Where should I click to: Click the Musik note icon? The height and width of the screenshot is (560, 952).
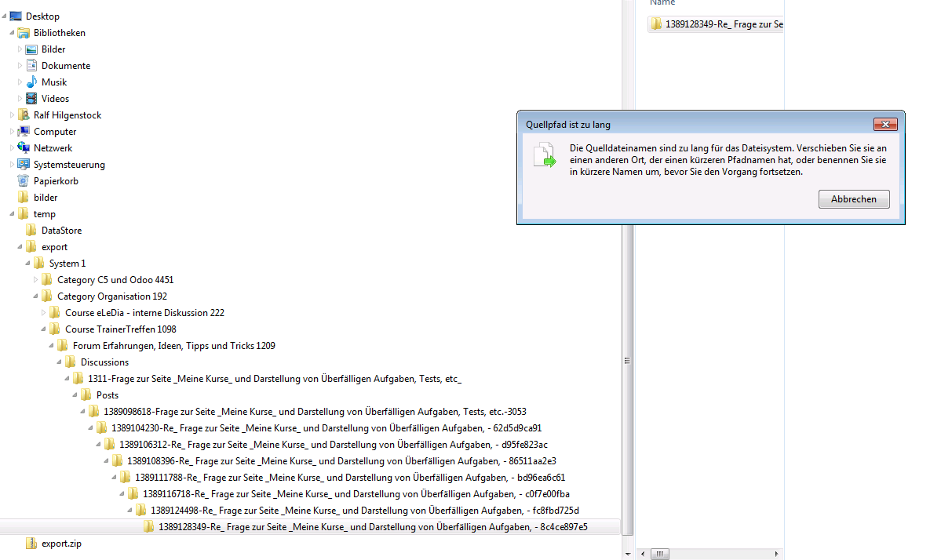[x=31, y=82]
